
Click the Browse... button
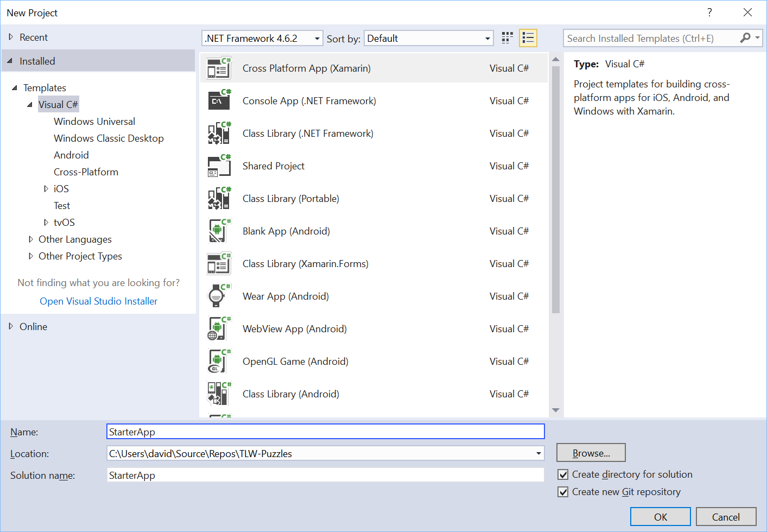591,453
